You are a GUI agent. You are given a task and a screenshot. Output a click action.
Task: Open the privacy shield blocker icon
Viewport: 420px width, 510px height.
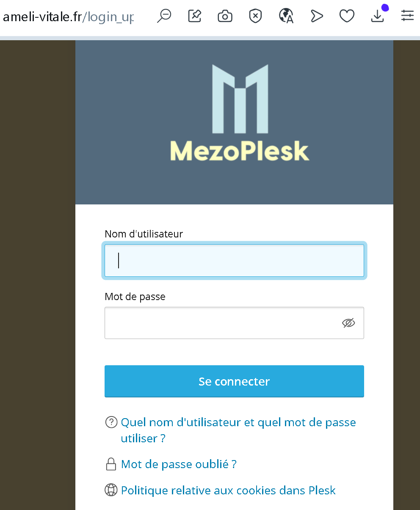255,16
